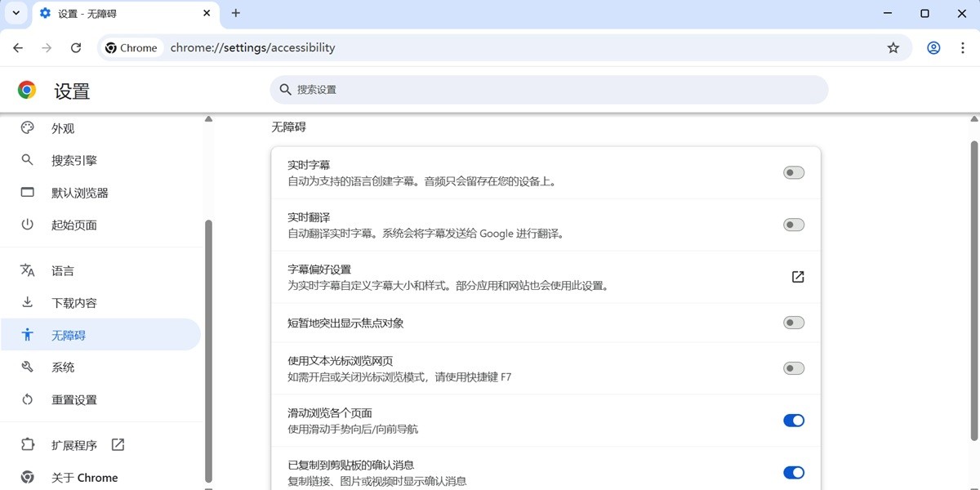Open the profile account menu
This screenshot has width=980, height=490.
click(x=933, y=47)
